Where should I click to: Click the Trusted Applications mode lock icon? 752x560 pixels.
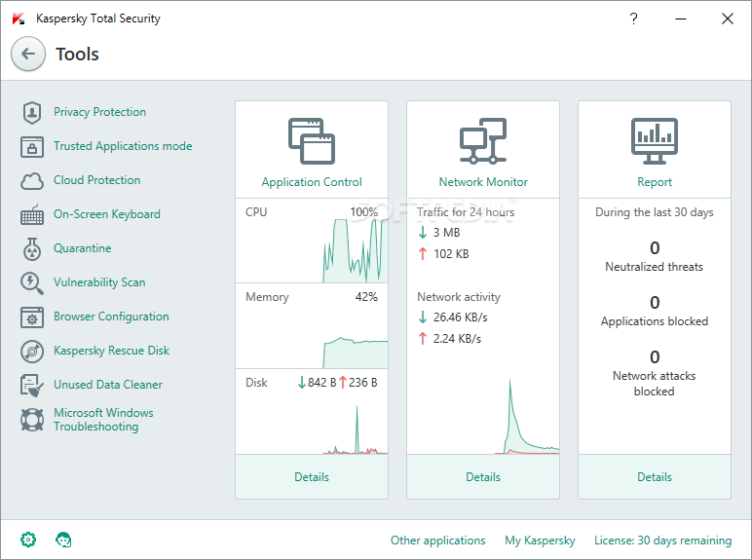pos(32,147)
